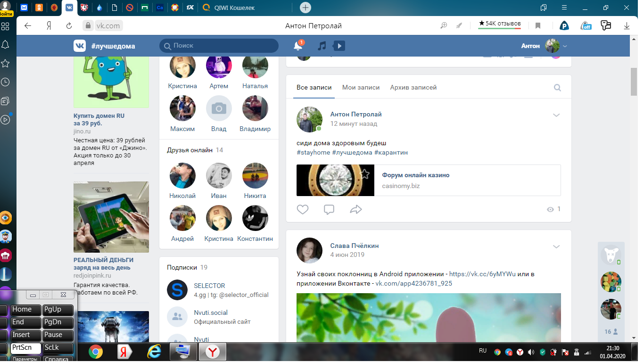The height and width of the screenshot is (362, 644).
Task: Open online friend Никита's avatar
Action: [x=255, y=176]
